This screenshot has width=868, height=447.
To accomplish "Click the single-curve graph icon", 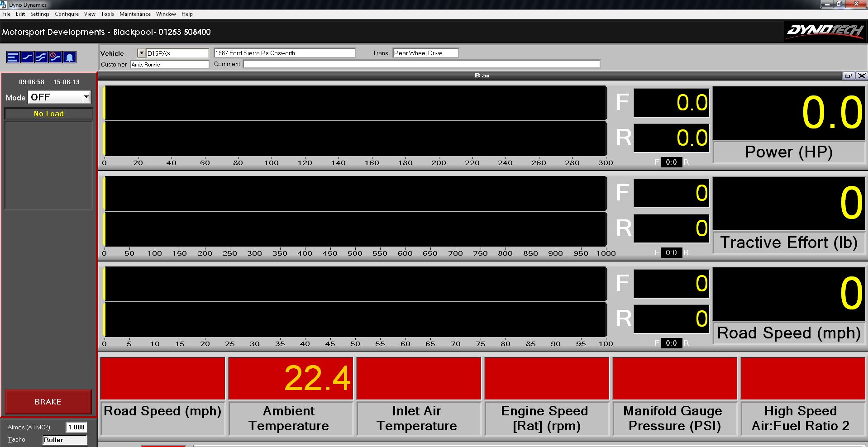I will (27, 57).
